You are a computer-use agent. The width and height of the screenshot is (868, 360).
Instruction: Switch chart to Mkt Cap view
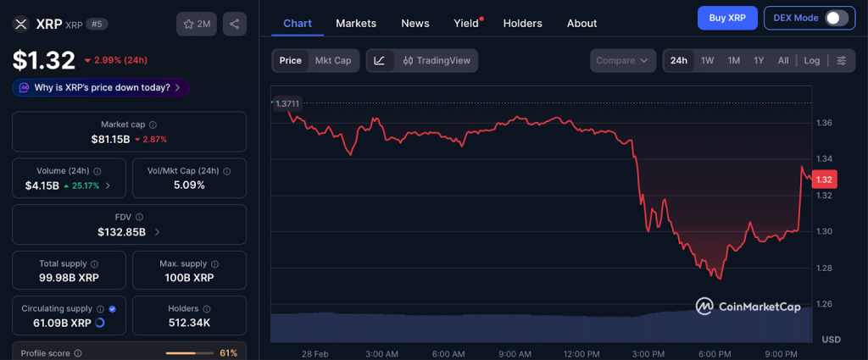point(333,60)
